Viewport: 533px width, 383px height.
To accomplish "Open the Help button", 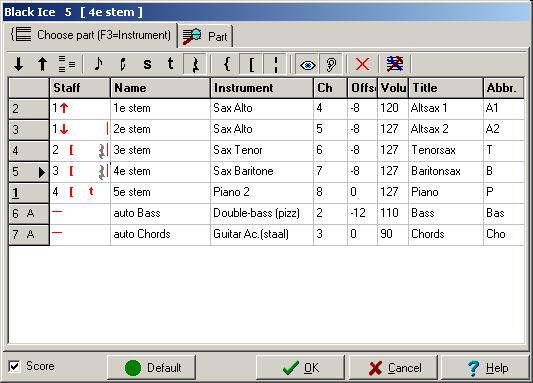I will pos(485,367).
